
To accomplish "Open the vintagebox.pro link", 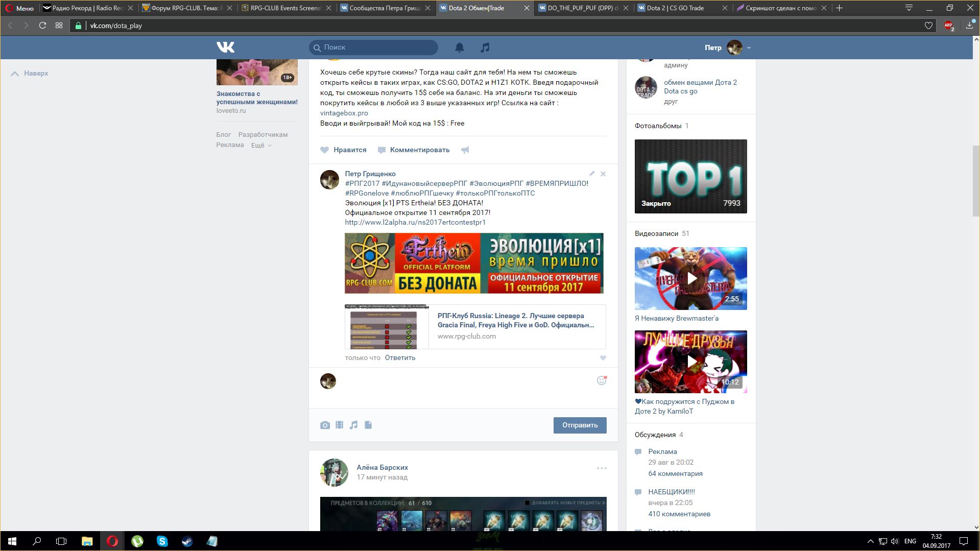I will click(x=344, y=113).
